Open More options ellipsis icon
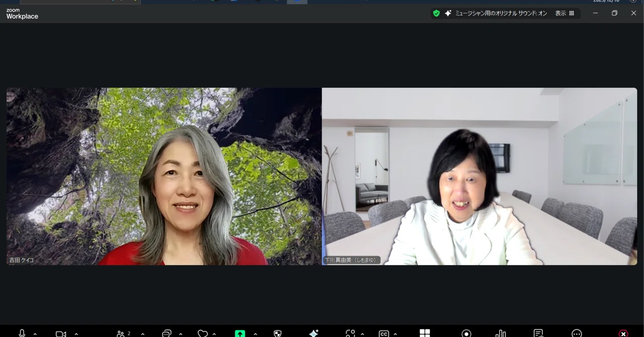The width and height of the screenshot is (644, 337). click(x=577, y=333)
